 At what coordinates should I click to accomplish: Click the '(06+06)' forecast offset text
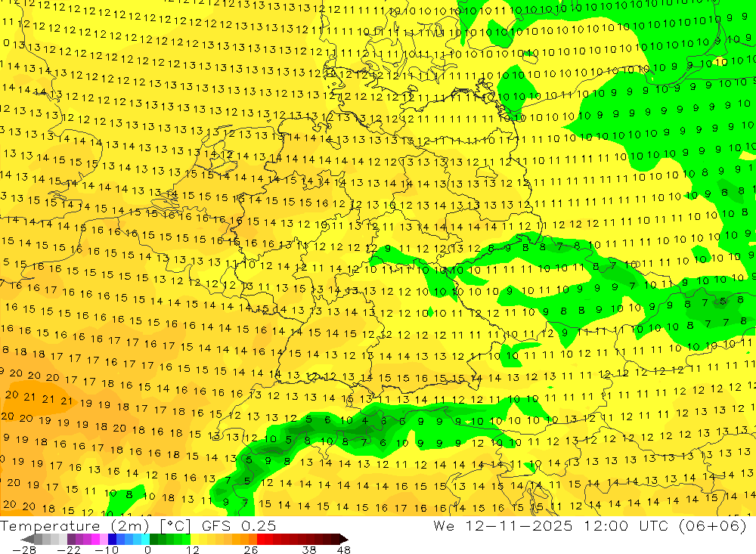pyautogui.click(x=713, y=526)
